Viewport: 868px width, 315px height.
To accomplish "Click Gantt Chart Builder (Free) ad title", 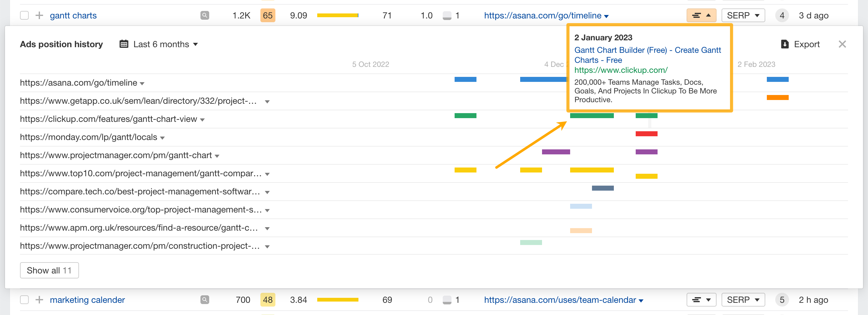I will pyautogui.click(x=647, y=55).
